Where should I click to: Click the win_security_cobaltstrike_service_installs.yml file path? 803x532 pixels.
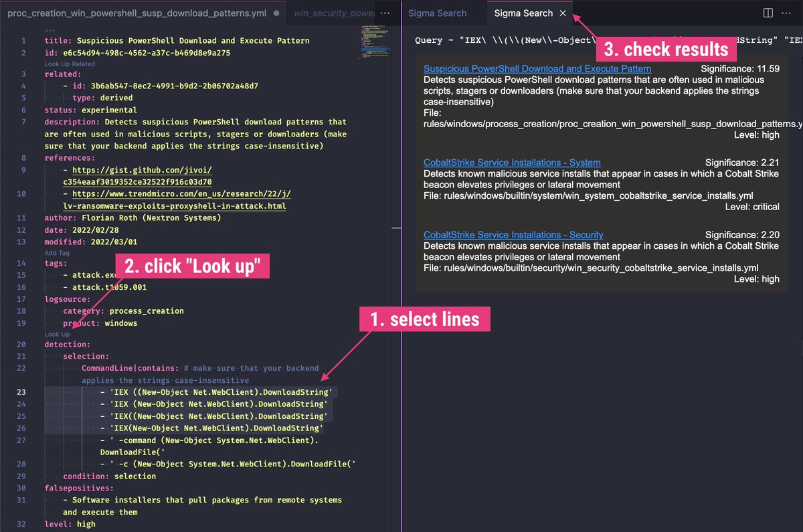click(x=591, y=268)
